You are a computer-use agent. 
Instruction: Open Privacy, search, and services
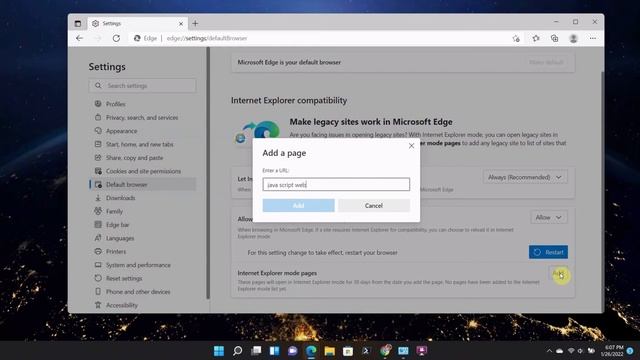click(x=142, y=118)
